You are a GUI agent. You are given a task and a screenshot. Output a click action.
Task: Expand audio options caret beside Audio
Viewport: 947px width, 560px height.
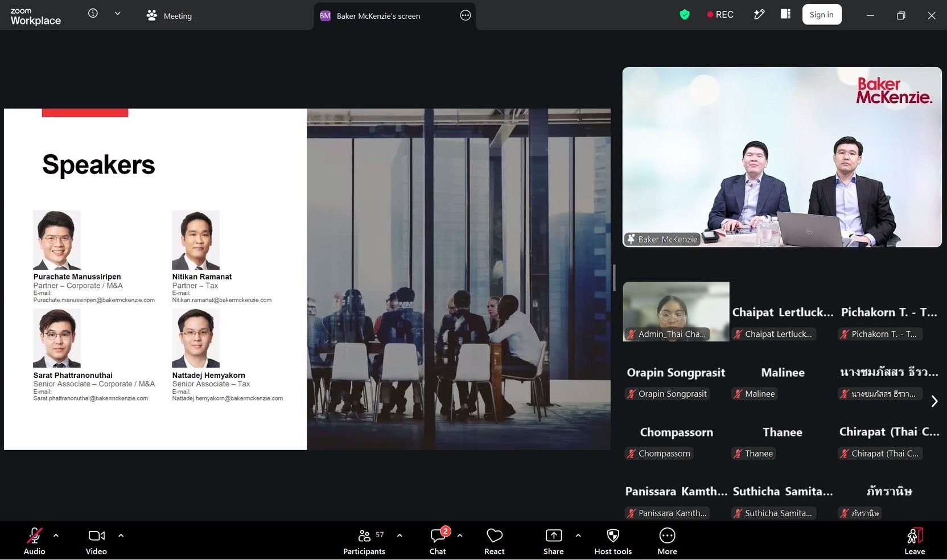56,536
